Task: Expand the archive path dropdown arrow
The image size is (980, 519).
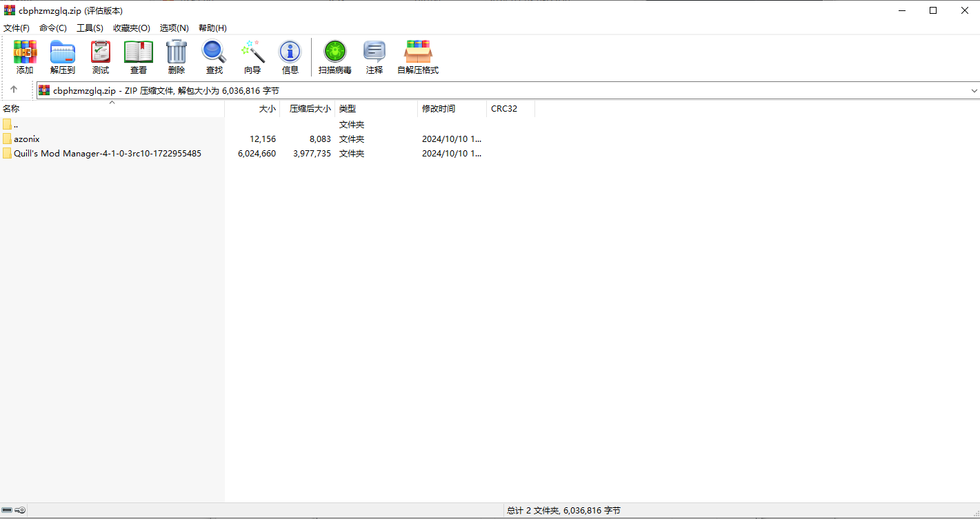Action: click(974, 90)
